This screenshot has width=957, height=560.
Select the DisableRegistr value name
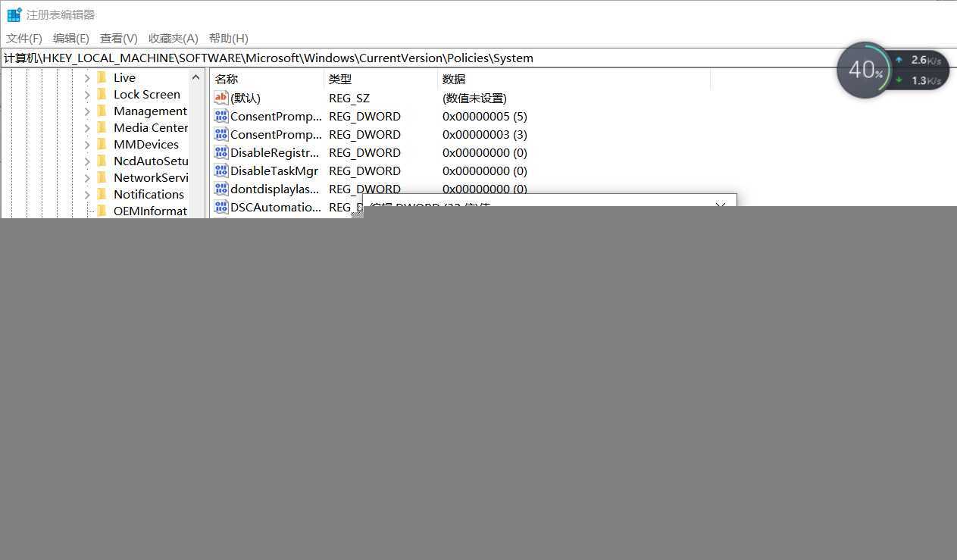pyautogui.click(x=275, y=152)
